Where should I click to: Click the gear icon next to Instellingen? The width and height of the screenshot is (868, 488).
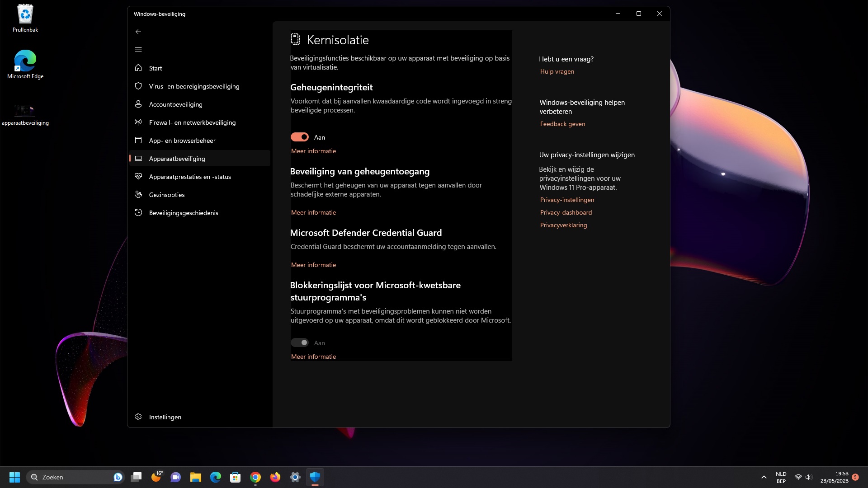click(x=138, y=417)
